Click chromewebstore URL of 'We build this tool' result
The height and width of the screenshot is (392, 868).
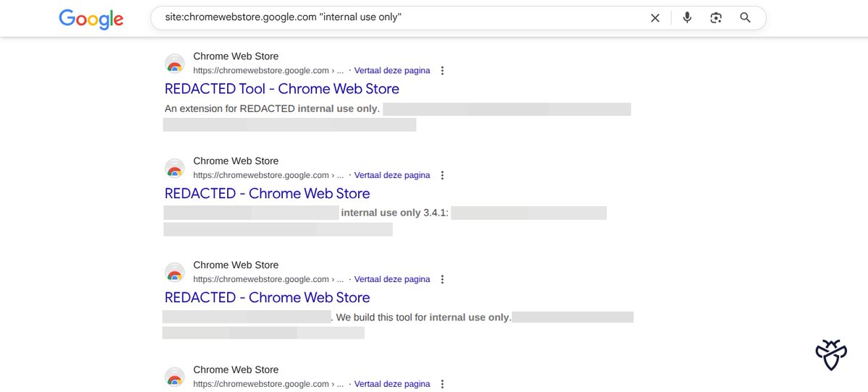268,279
